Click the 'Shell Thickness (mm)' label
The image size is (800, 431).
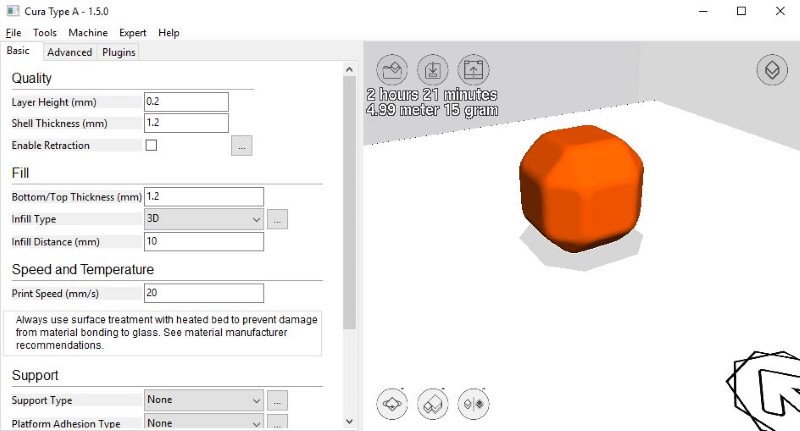60,123
